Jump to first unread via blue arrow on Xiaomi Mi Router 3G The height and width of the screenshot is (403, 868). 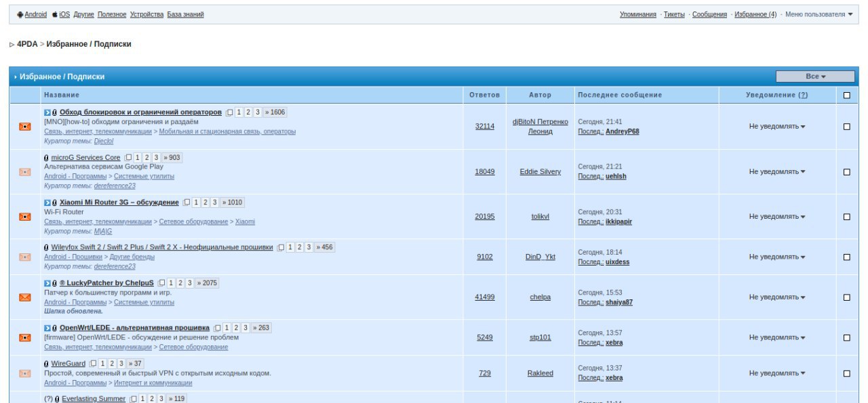(x=47, y=203)
